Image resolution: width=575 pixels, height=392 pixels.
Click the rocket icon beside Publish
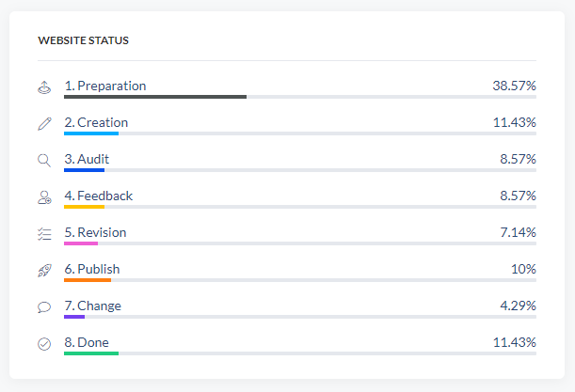pos(44,270)
